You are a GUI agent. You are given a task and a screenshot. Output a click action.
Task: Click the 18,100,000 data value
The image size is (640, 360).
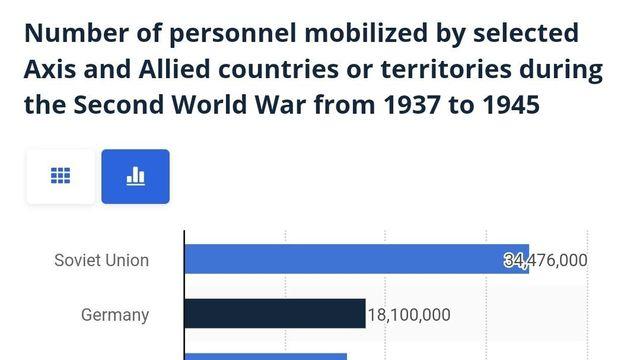[x=409, y=315]
